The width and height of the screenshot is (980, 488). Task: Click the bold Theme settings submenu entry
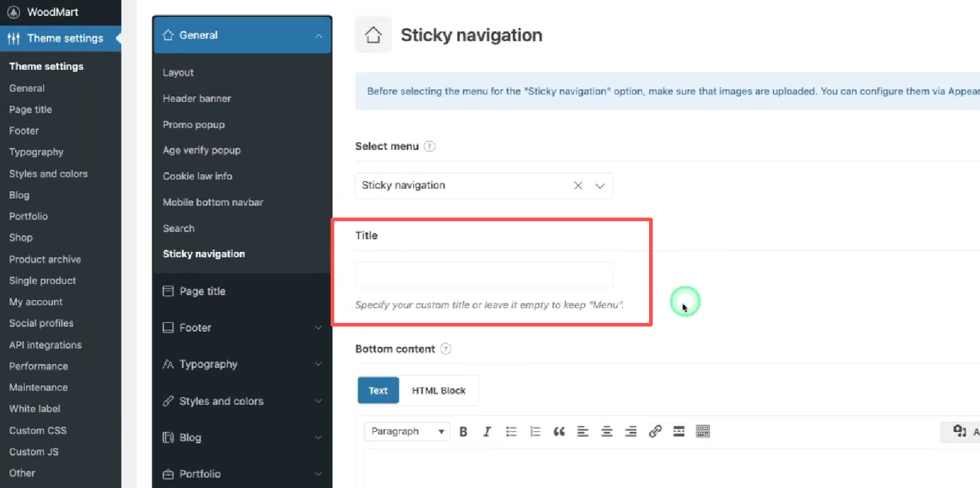coord(46,66)
